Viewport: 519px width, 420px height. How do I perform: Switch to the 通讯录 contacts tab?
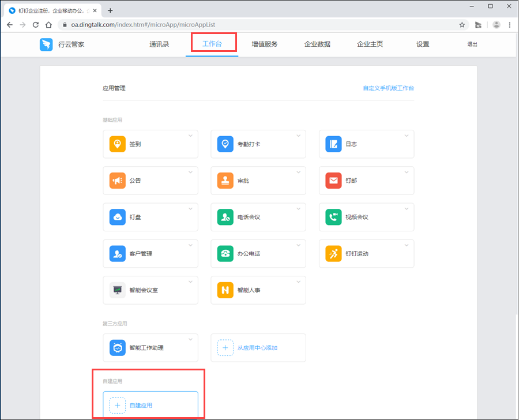click(x=159, y=44)
